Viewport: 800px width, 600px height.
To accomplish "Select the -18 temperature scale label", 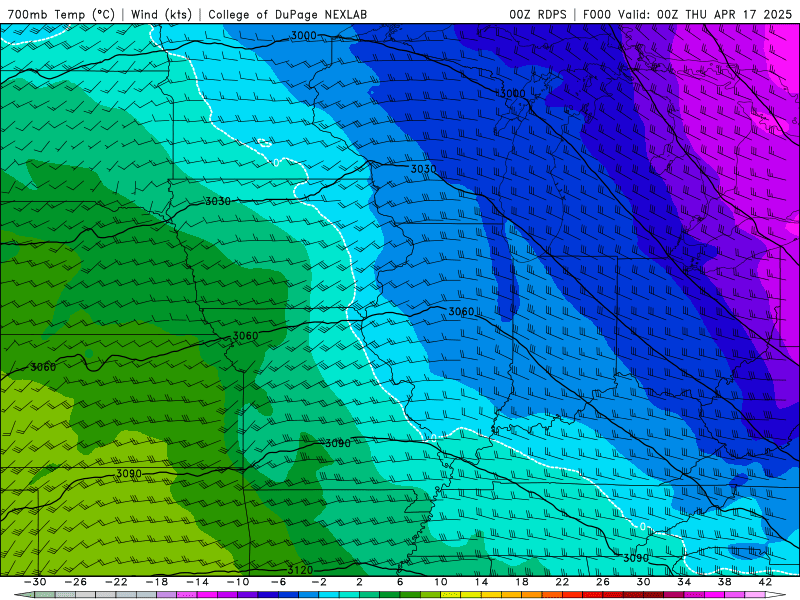I will pos(157,582).
